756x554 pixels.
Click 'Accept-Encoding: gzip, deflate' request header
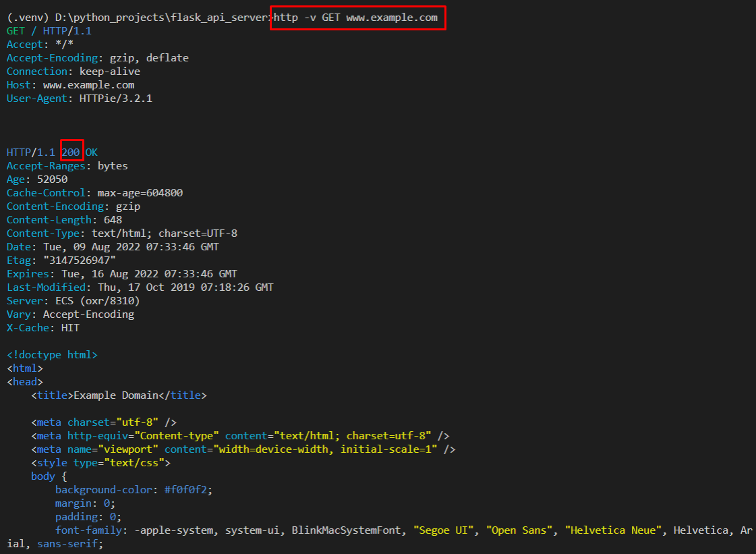coord(98,58)
